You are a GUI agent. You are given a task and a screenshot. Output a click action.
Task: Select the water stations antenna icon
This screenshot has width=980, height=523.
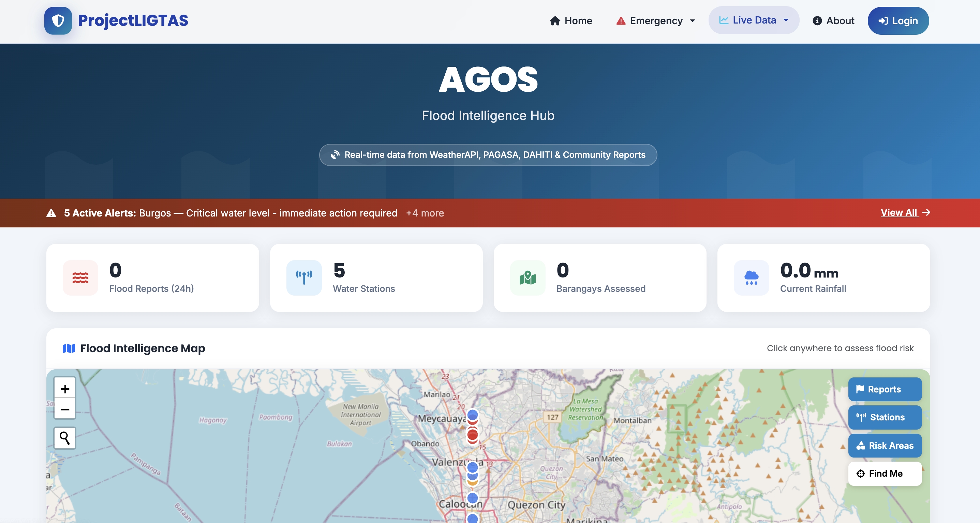(x=303, y=278)
